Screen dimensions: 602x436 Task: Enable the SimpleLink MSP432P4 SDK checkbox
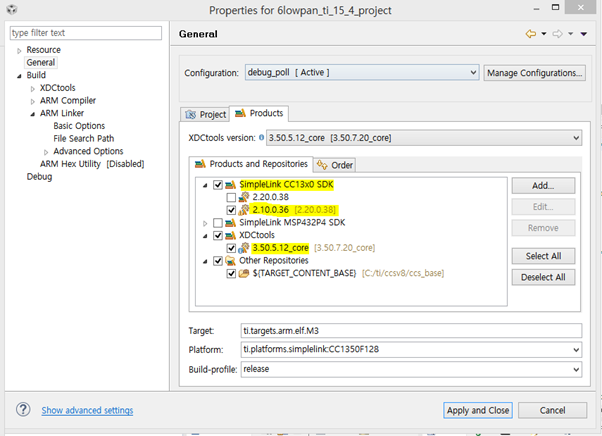[218, 222]
